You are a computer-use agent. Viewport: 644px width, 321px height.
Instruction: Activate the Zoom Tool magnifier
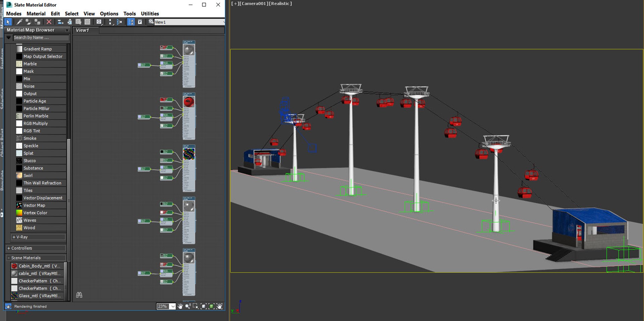click(188, 306)
